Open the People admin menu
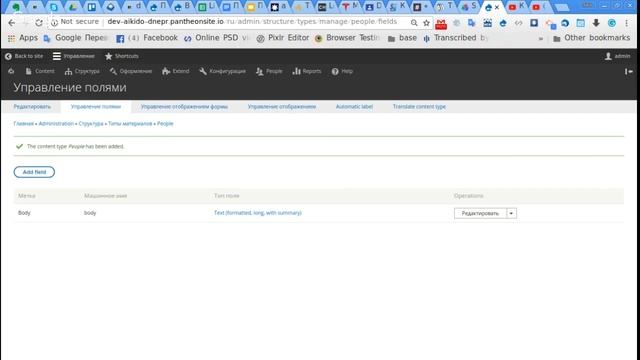The height and width of the screenshot is (360, 640). (x=269, y=71)
